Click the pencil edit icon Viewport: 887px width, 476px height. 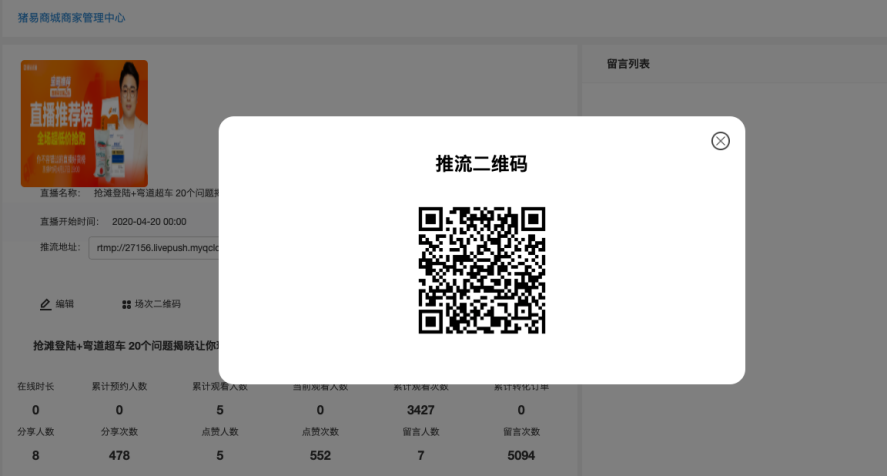[x=45, y=305]
